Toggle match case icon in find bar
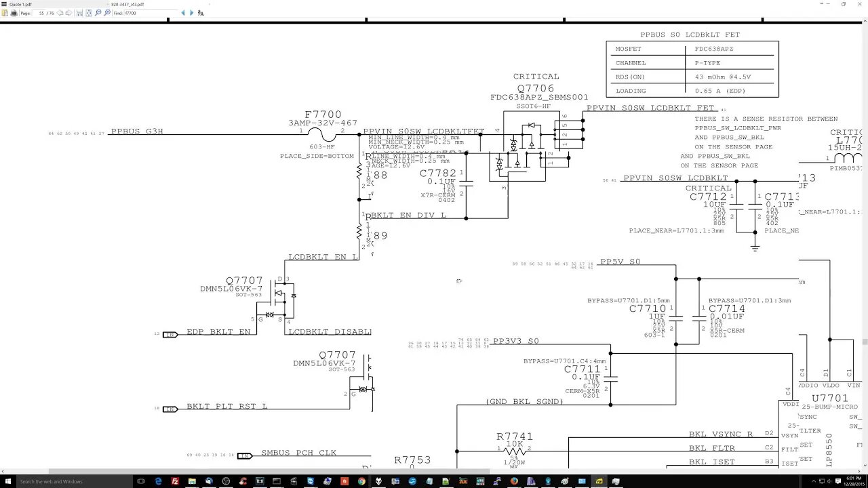 (201, 13)
